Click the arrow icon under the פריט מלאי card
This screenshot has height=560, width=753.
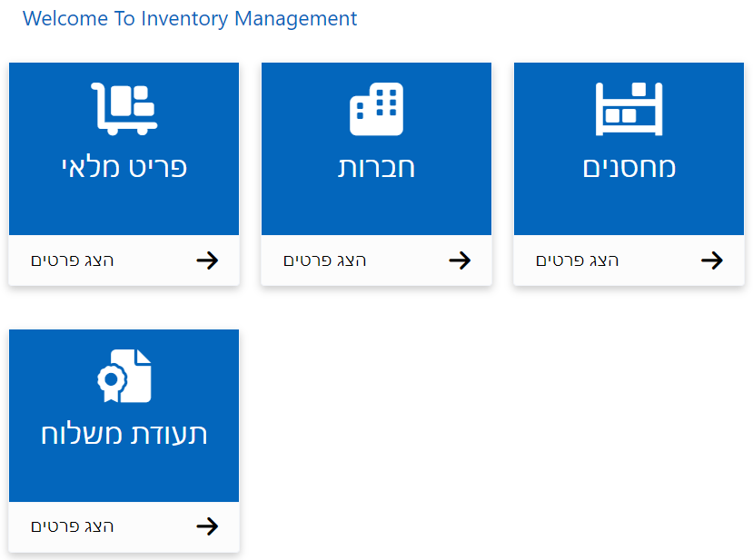coord(208,260)
